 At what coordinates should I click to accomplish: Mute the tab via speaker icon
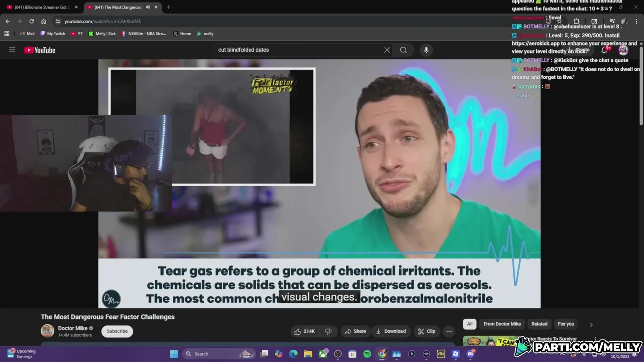point(148,7)
